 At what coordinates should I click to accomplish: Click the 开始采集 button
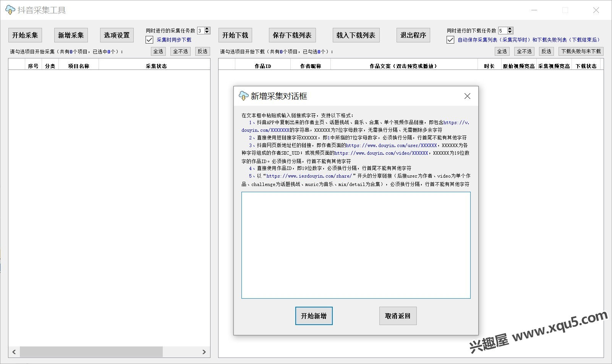[25, 35]
